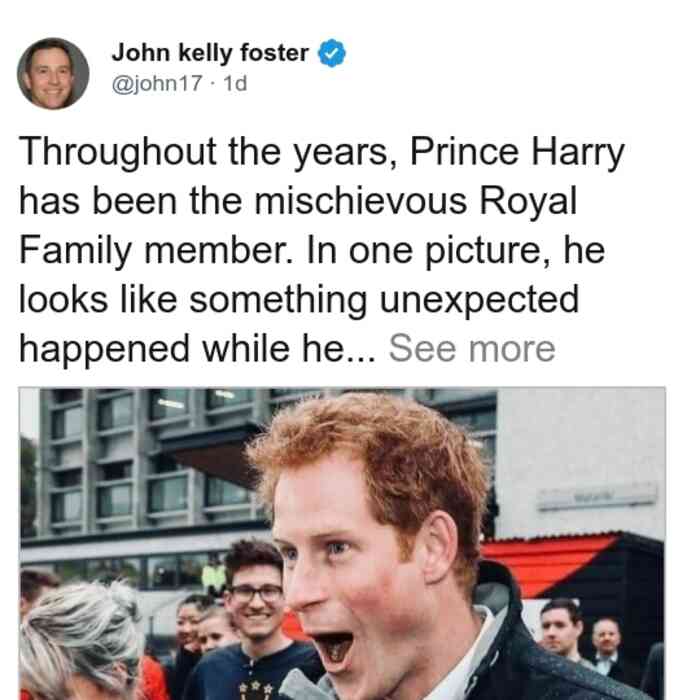Click the text line 'looks like something unexpected'
This screenshot has height=700, width=700.
click(x=299, y=300)
